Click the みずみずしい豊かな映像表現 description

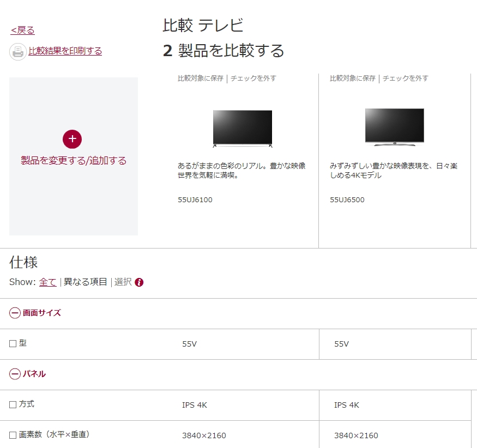pyautogui.click(x=394, y=171)
